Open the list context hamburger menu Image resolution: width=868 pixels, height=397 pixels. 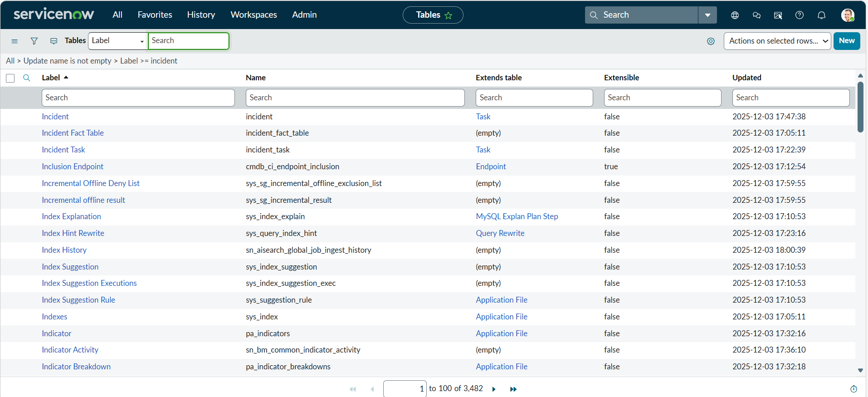[15, 41]
